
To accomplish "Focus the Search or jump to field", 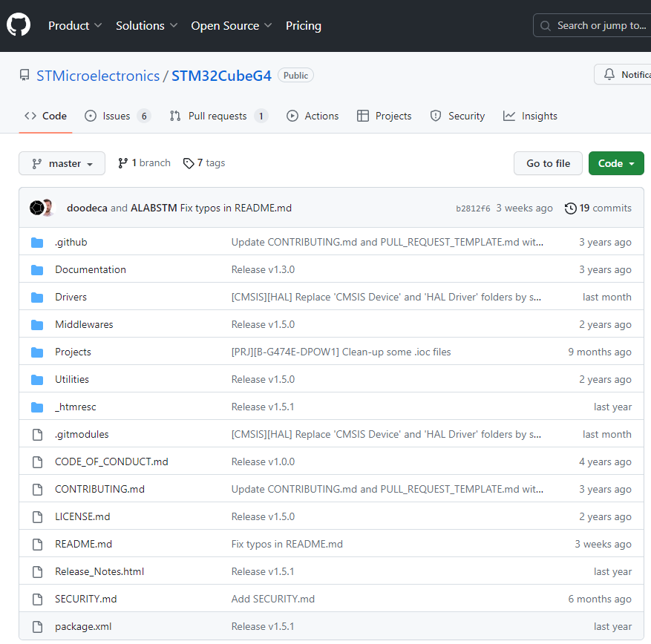I will pyautogui.click(x=592, y=26).
